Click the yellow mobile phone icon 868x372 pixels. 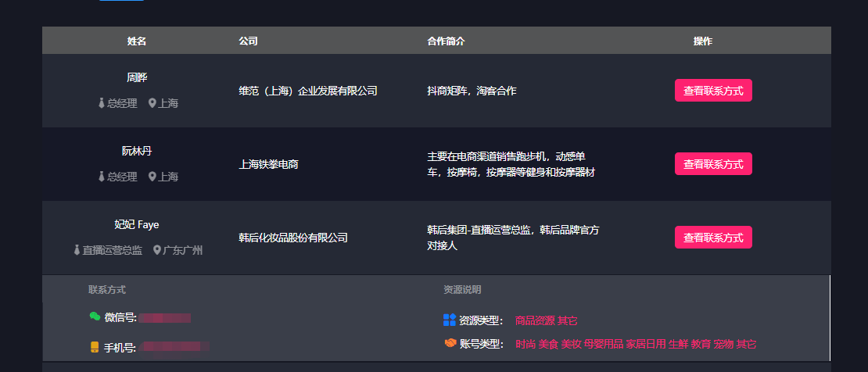click(95, 347)
